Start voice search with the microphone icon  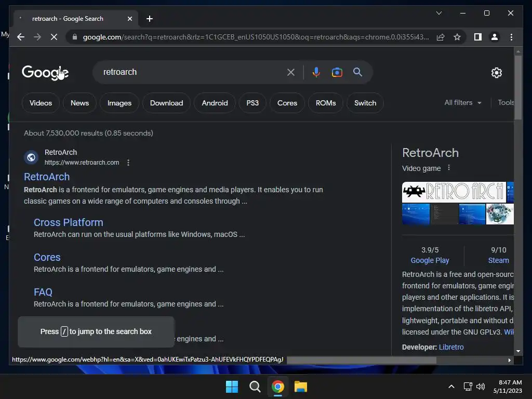click(316, 72)
